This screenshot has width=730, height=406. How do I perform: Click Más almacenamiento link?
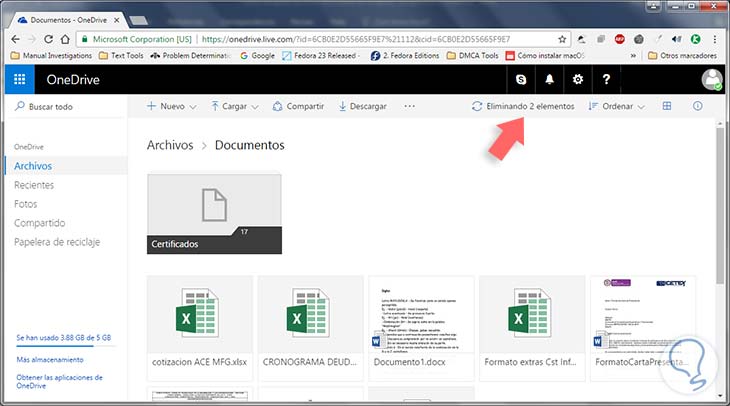coord(50,359)
